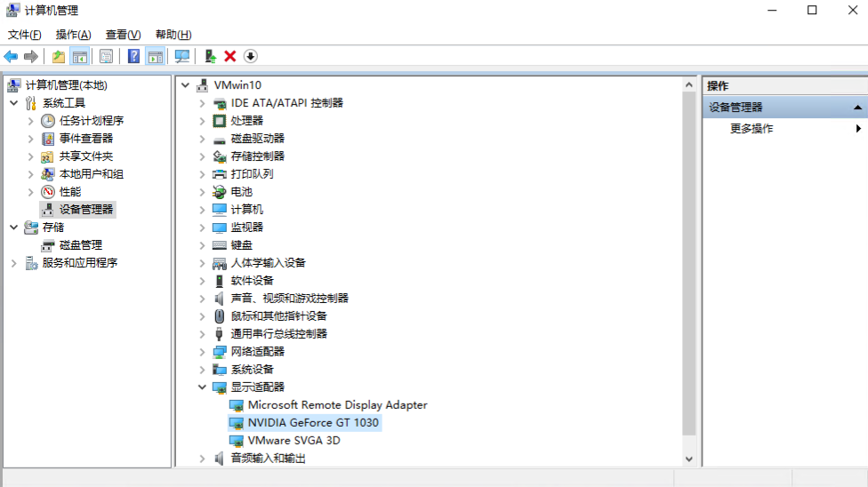Scan for hardware changes via monitor icon
Image resolution: width=868 pixels, height=487 pixels.
click(x=182, y=57)
